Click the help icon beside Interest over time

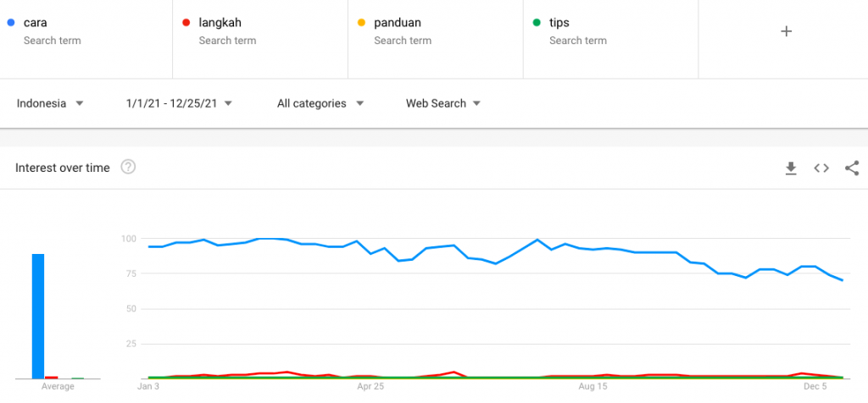[x=128, y=167]
